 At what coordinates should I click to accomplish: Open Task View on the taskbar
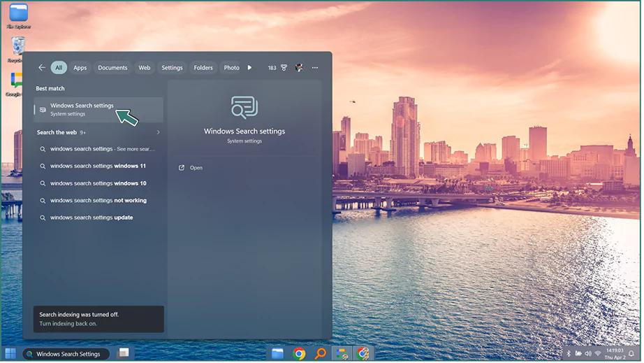tap(124, 354)
